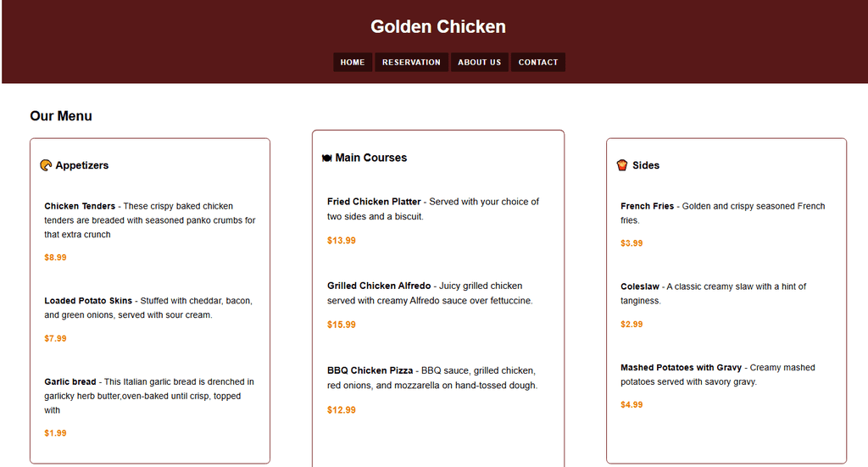Click the Grilled Chicken Alfredo title
Image resolution: width=868 pixels, height=467 pixels.
pyautogui.click(x=379, y=286)
